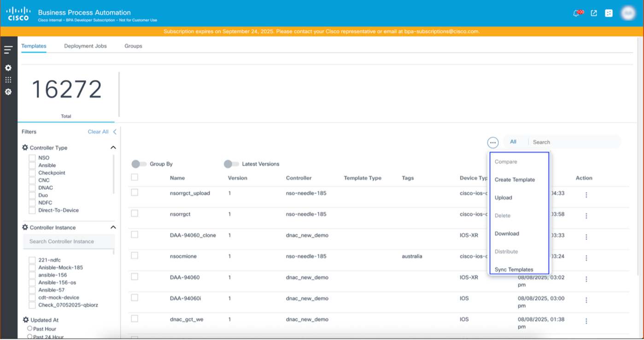Focus the template Search field
This screenshot has width=644, height=340.
[574, 142]
